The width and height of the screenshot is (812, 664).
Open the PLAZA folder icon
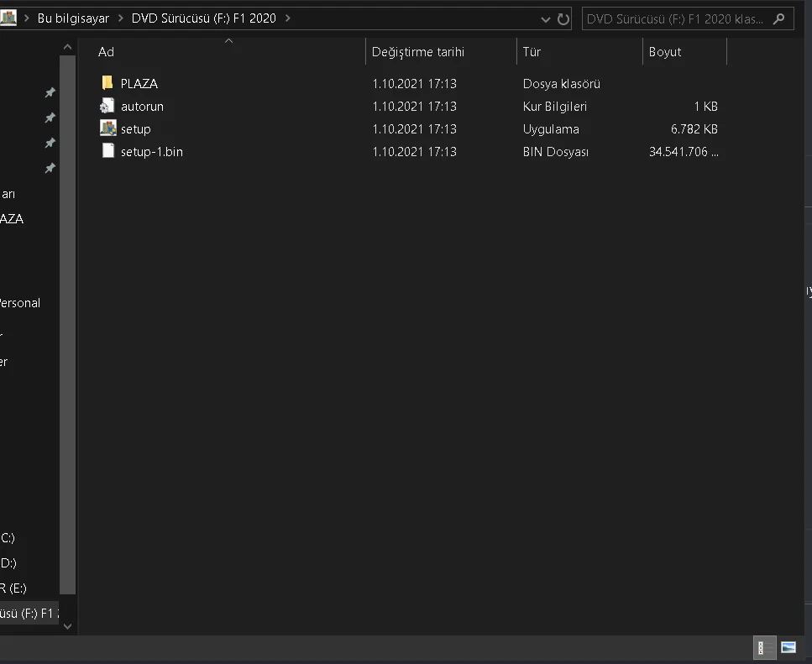coord(107,83)
